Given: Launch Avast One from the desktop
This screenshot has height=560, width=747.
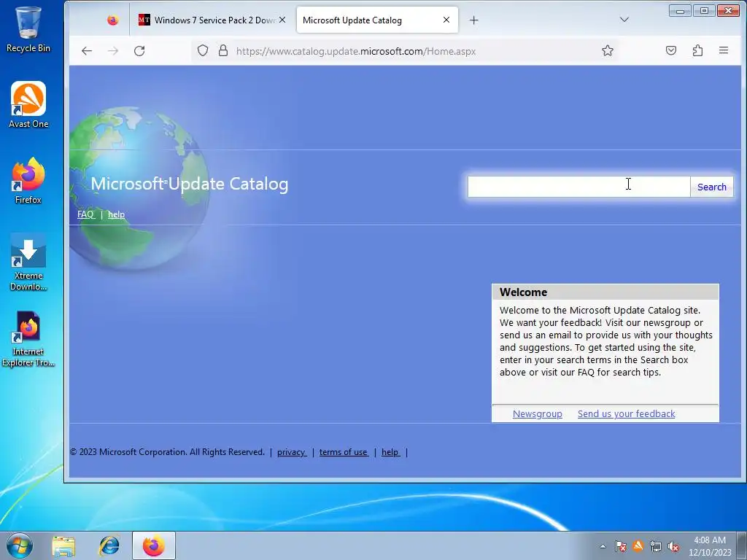Looking at the screenshot, I should coord(28,105).
